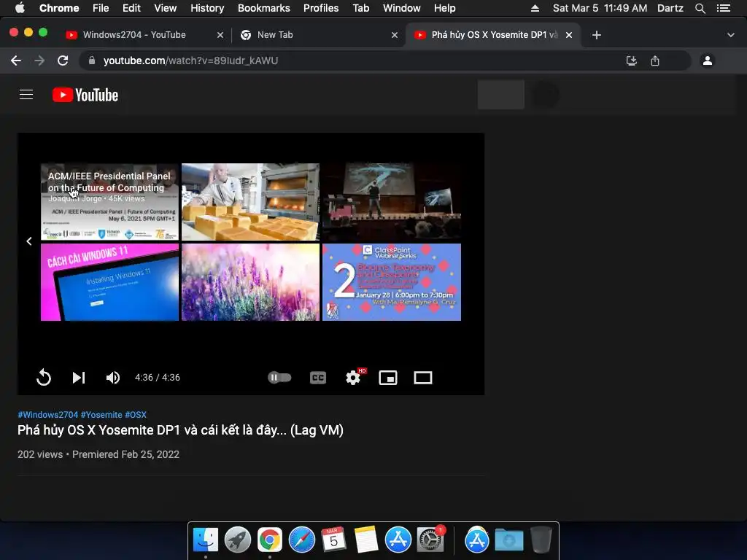Open Finder from the Dock
This screenshot has width=747, height=560.
[x=206, y=540]
